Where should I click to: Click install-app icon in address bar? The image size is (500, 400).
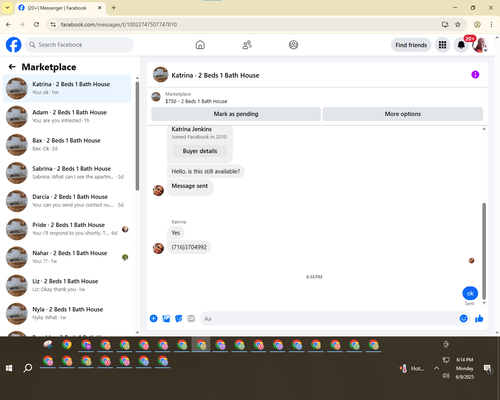445,24
